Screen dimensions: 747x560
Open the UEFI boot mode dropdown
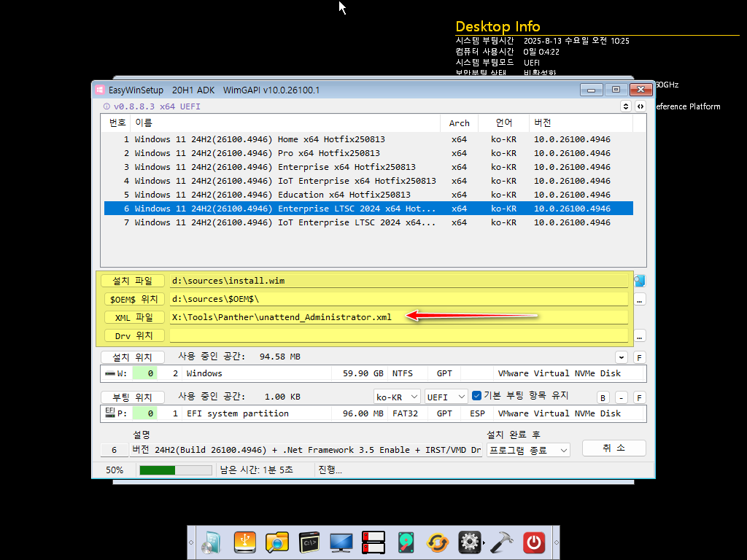pyautogui.click(x=446, y=397)
